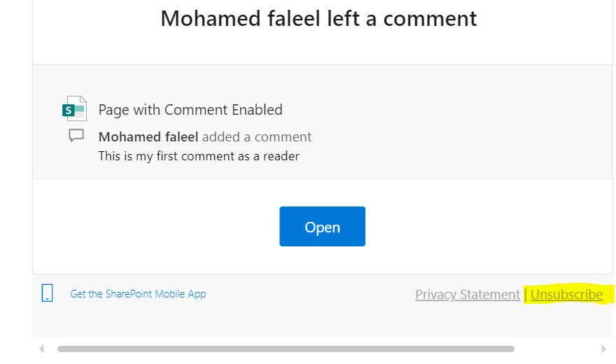Click the highlighted Unsubscribe link
Screen dimensions: 616x364
coord(566,295)
